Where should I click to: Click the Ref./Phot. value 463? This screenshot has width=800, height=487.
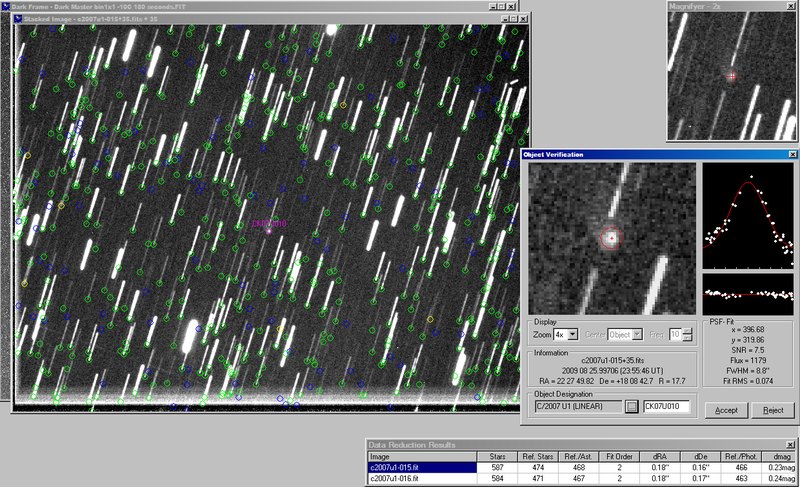741,478
